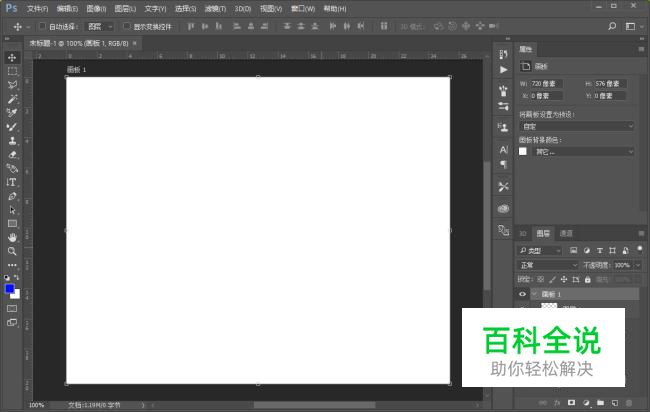Image resolution: width=650 pixels, height=412 pixels.
Task: Open the artboard background color 其它 dropdown
Action: pyautogui.click(x=583, y=152)
